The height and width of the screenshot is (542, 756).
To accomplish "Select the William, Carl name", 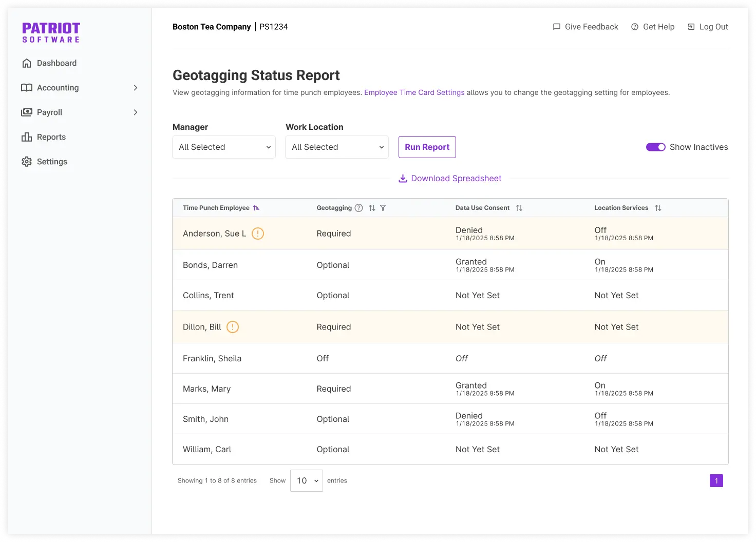I will [207, 449].
